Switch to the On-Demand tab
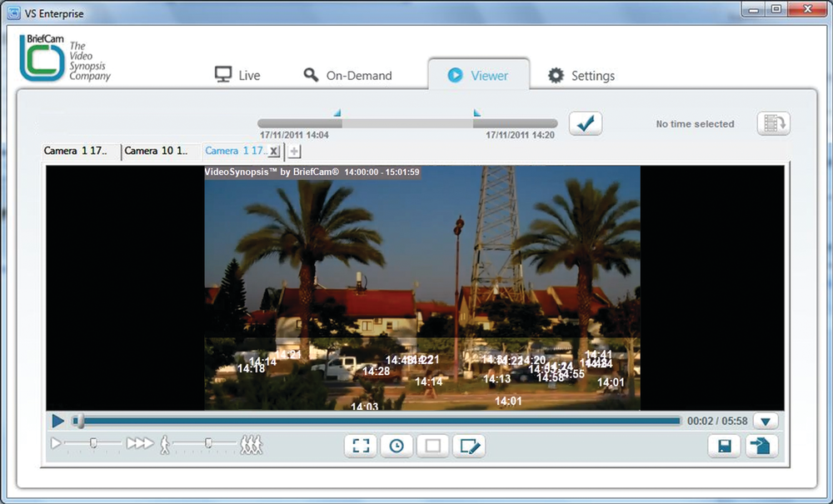The width and height of the screenshot is (833, 504). point(347,75)
